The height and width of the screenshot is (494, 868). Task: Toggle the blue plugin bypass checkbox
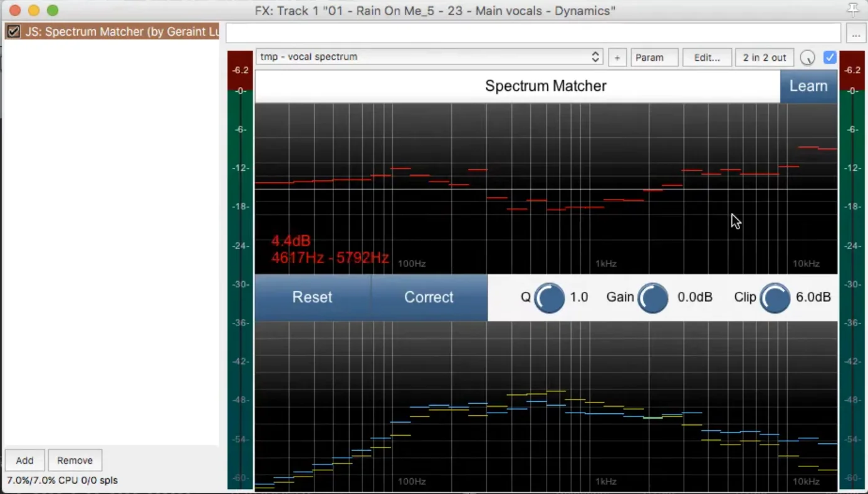830,58
